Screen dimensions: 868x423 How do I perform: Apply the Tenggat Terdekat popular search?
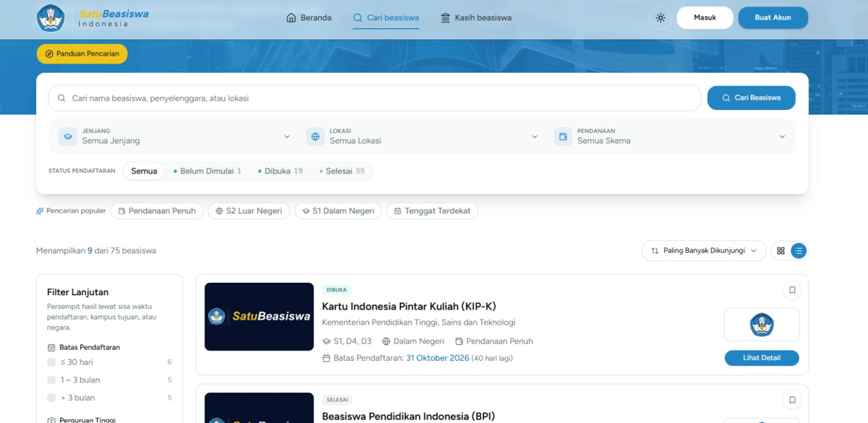(432, 211)
